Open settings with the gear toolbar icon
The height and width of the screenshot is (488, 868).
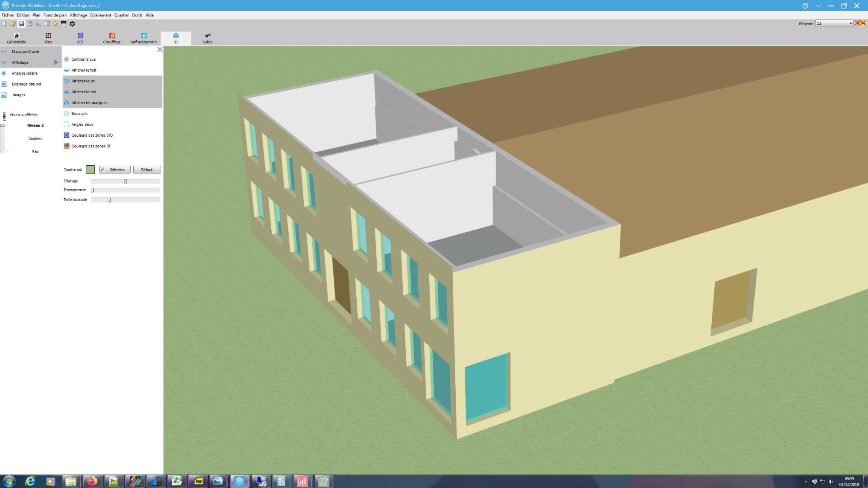click(x=72, y=24)
